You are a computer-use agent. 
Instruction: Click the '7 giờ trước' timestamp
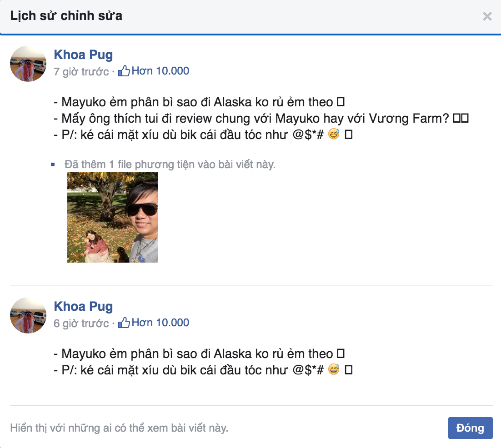click(81, 72)
